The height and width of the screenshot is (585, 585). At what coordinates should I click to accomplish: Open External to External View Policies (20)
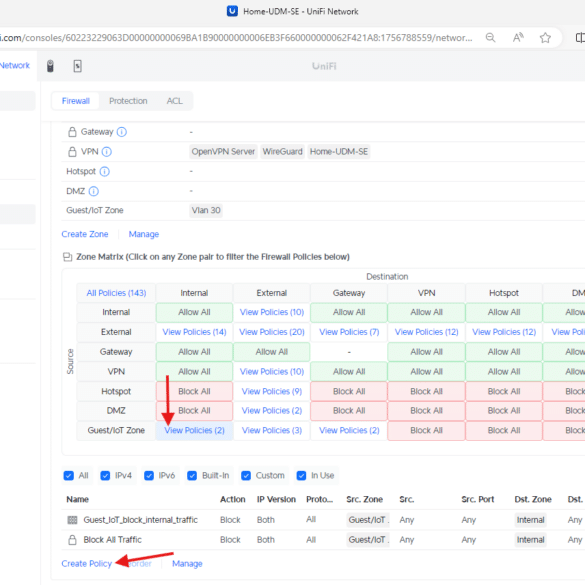[272, 332]
